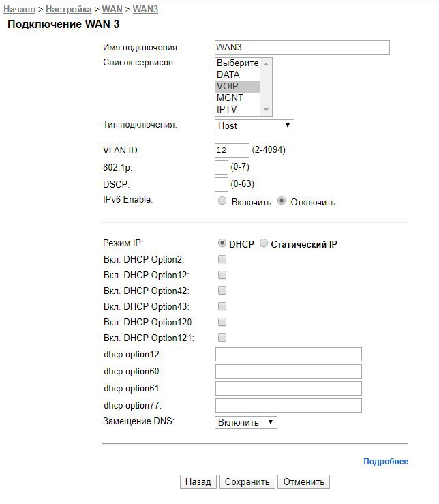Image resolution: width=439 pixels, height=504 pixels.
Task: Select DATA in the service list
Action: [238, 74]
